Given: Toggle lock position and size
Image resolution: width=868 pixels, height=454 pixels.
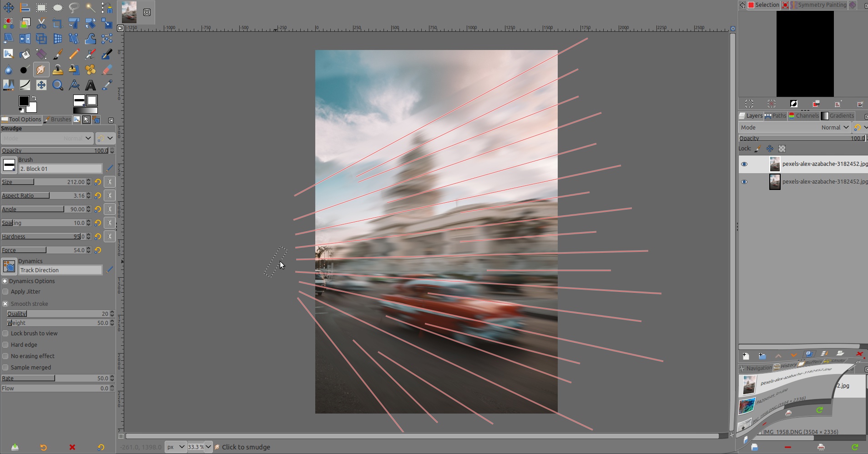Looking at the screenshot, I should pos(770,149).
